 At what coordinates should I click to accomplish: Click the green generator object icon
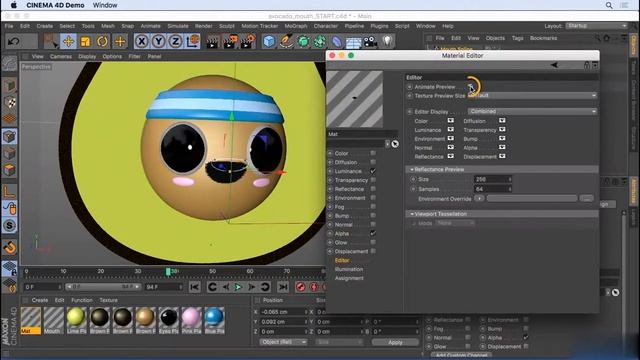tap(303, 42)
